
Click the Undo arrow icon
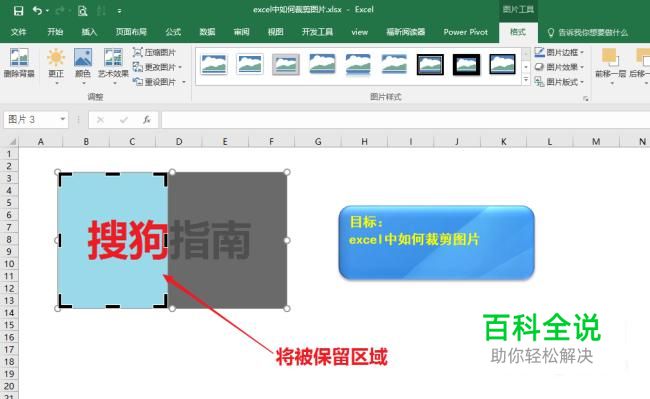tap(37, 11)
